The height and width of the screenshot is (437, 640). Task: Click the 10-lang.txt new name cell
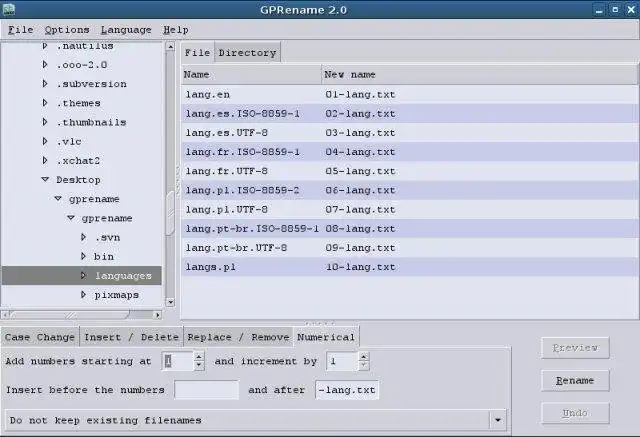click(360, 267)
